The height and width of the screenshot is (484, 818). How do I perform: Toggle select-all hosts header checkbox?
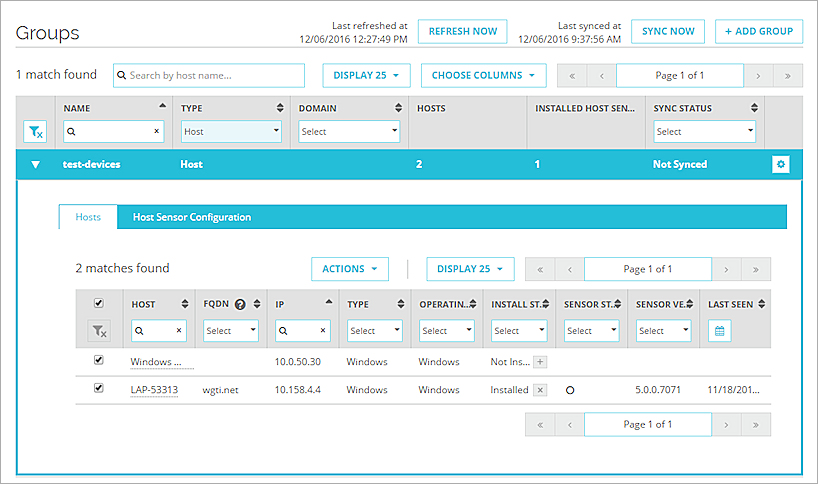99,303
